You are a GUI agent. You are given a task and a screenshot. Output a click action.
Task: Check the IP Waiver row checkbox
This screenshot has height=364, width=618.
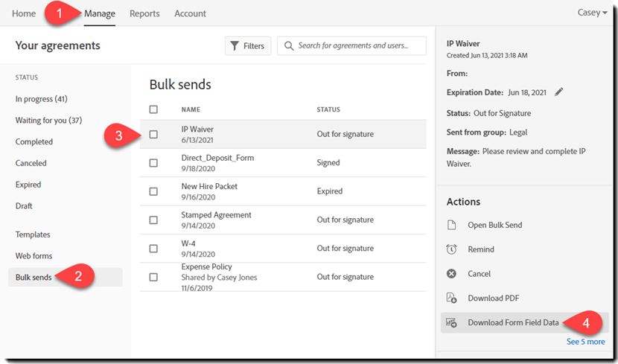point(153,134)
